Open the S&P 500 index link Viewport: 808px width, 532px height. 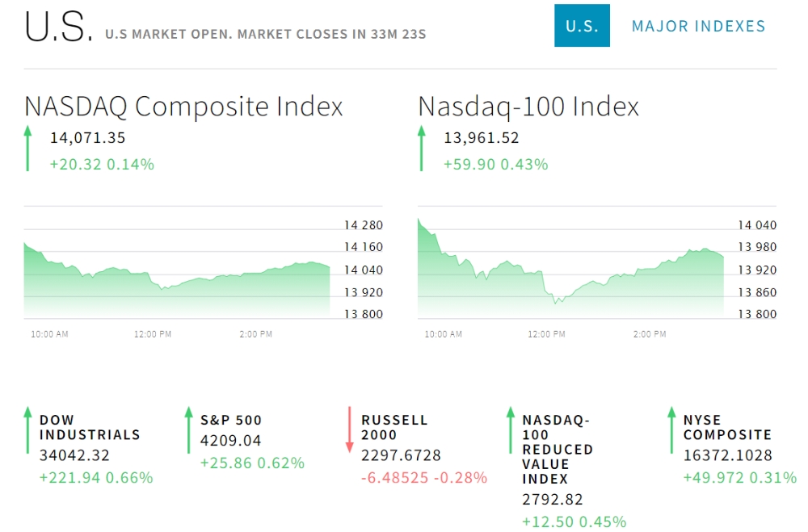231,420
